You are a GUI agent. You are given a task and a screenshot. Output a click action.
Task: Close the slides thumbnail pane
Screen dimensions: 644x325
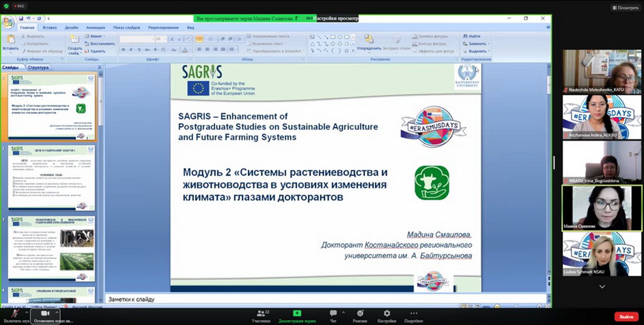click(100, 67)
